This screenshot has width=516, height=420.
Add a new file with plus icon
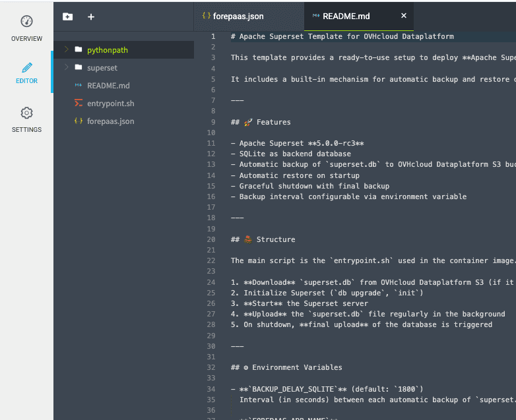(x=91, y=16)
